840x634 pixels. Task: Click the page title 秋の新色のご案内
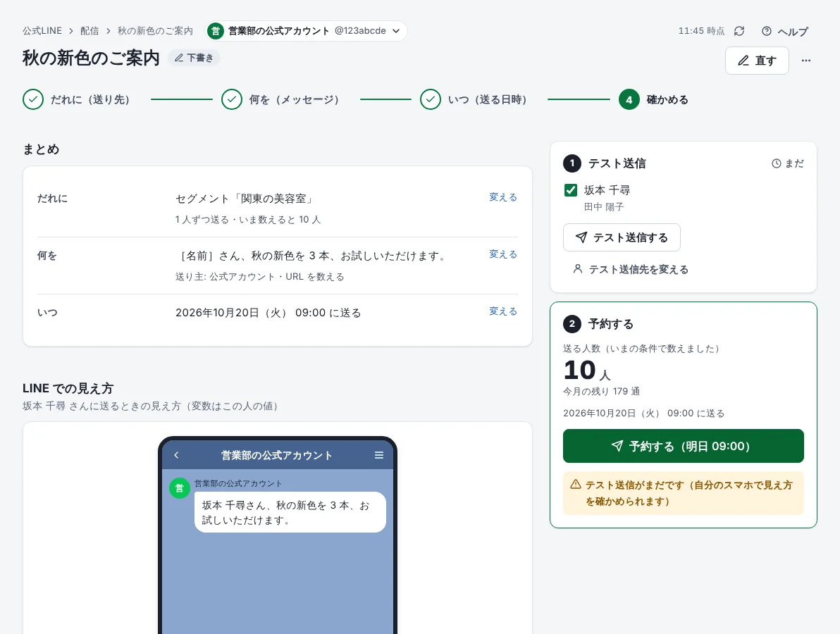point(91,58)
